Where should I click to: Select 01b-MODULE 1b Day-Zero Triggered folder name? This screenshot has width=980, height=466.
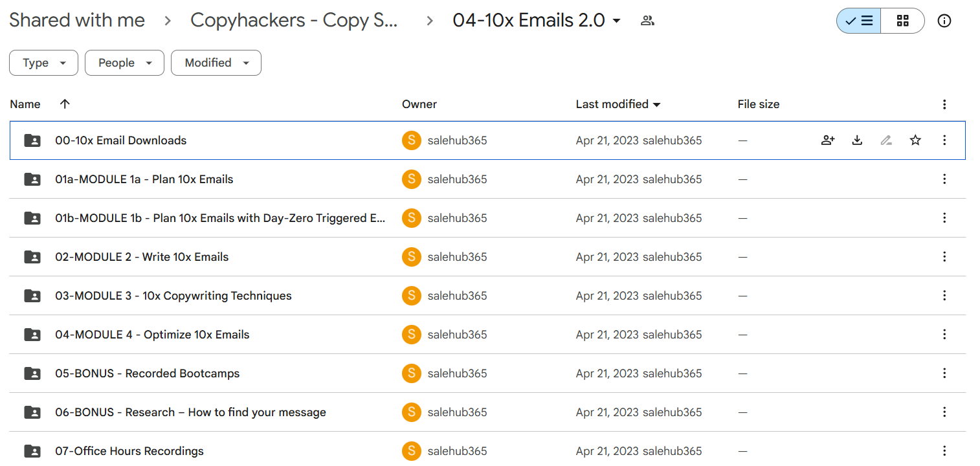[220, 218]
